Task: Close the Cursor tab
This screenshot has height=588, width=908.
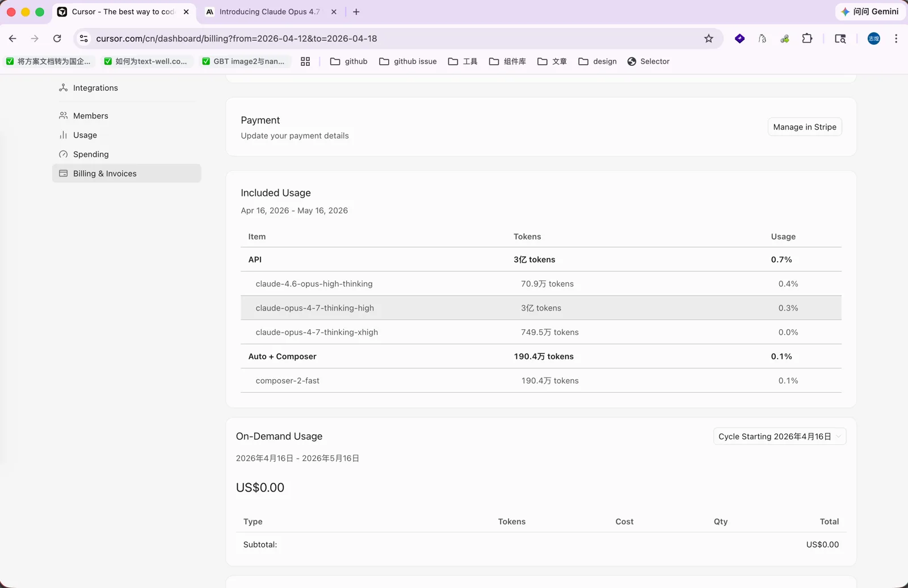Action: (186, 11)
